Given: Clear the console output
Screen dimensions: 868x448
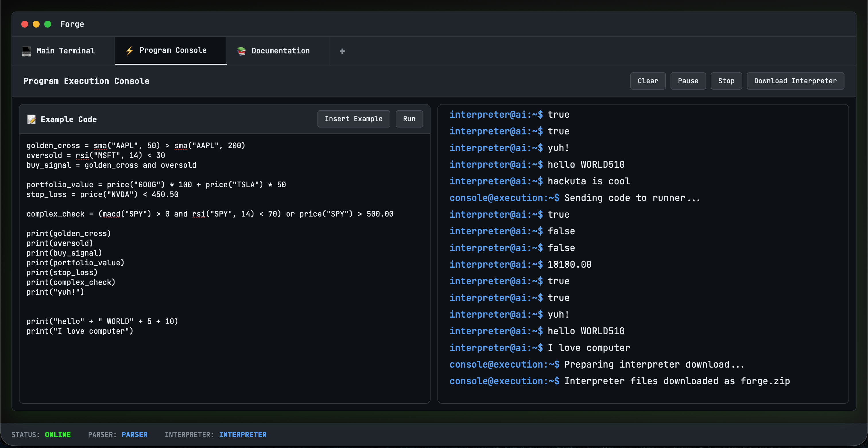Looking at the screenshot, I should point(648,81).
